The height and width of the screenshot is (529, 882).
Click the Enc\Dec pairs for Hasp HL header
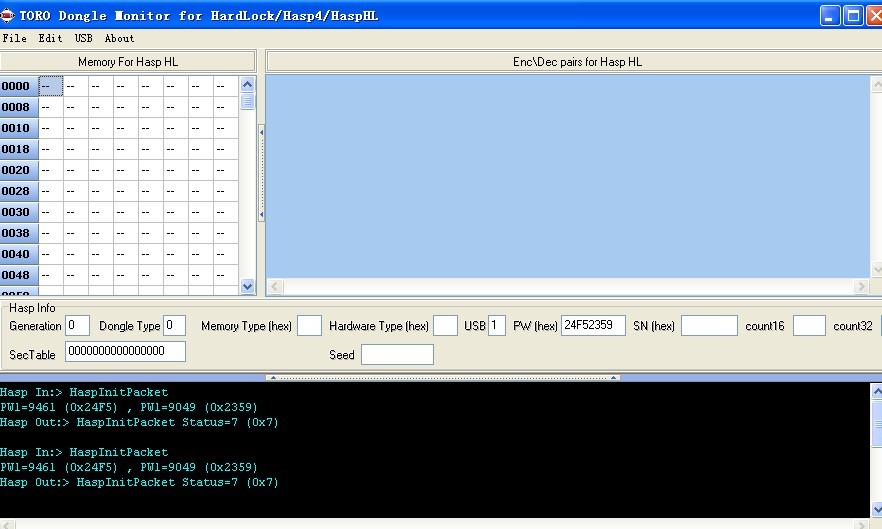point(577,61)
